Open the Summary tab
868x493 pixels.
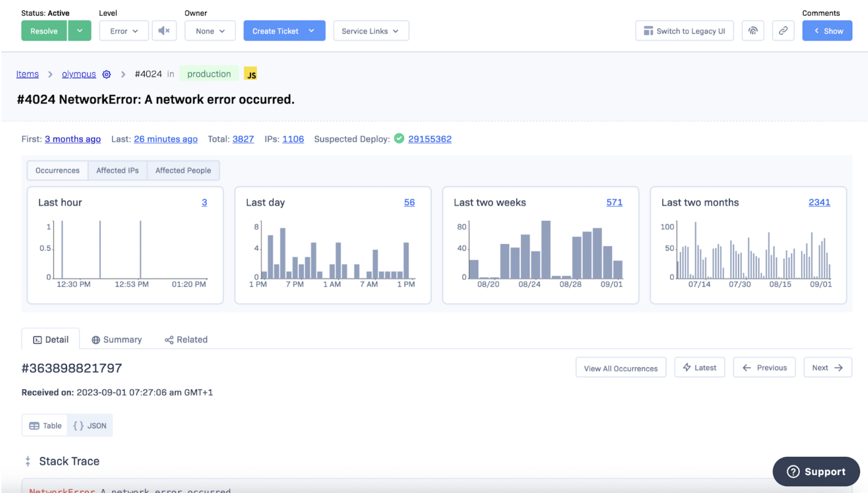click(117, 340)
